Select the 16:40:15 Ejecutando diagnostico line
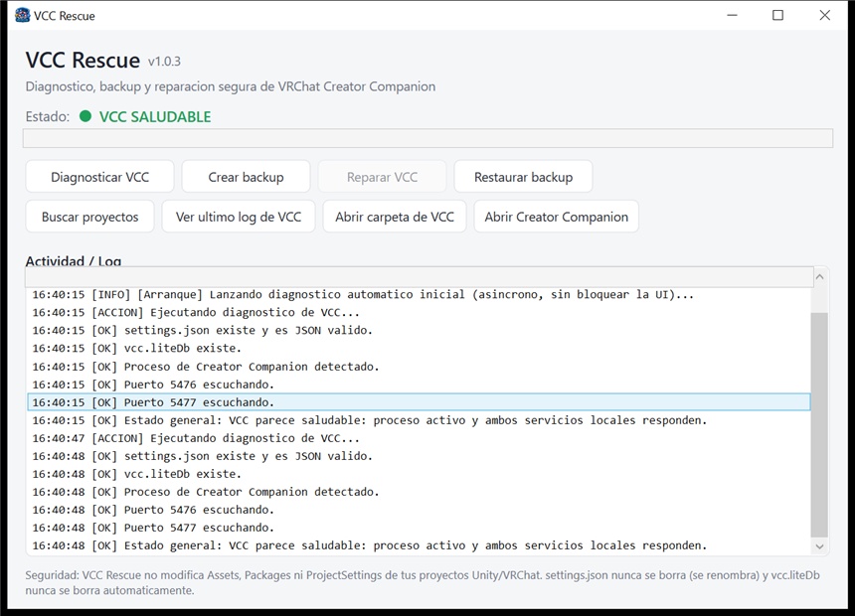Screen dimensions: 855x616 click(x=419, y=312)
